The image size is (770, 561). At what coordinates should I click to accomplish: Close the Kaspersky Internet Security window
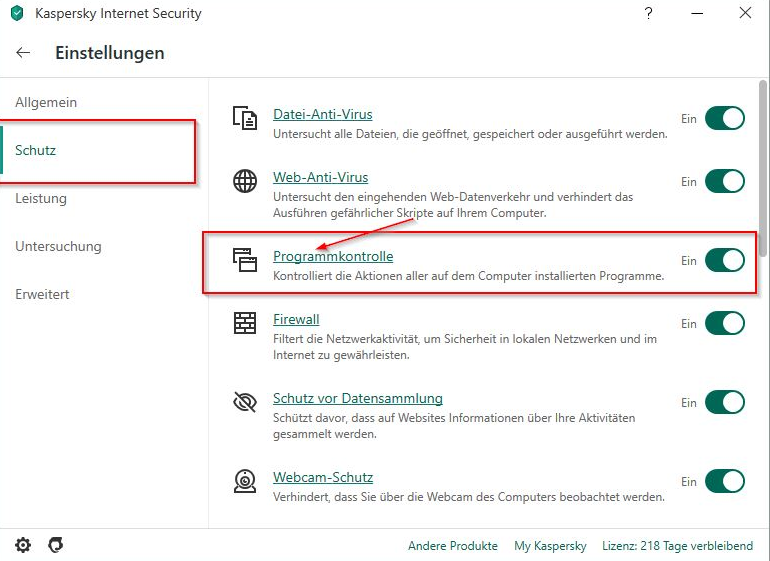[745, 13]
